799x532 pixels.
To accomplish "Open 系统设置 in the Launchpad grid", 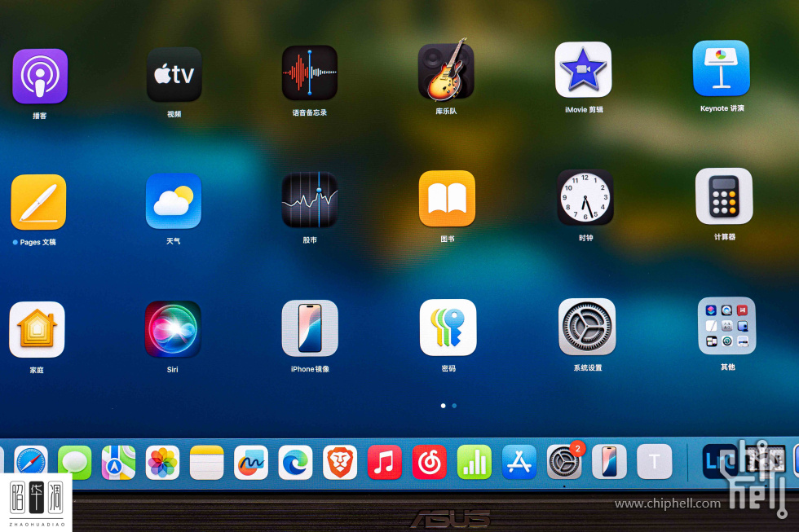I will pos(587,327).
